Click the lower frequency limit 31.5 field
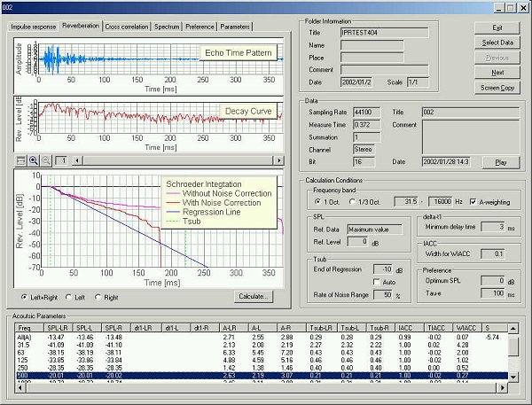Image resolution: width=532 pixels, height=405 pixels. (x=406, y=201)
